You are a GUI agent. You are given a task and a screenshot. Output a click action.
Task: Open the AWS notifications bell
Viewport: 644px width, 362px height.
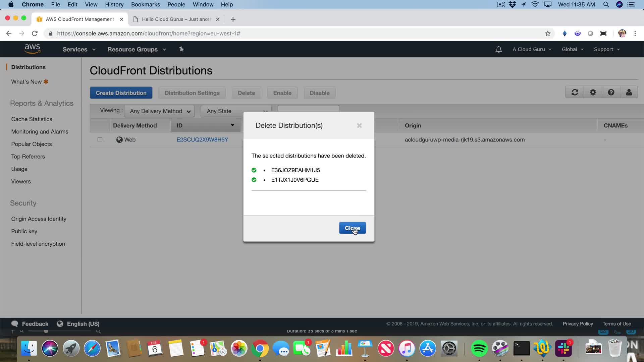pos(498,49)
